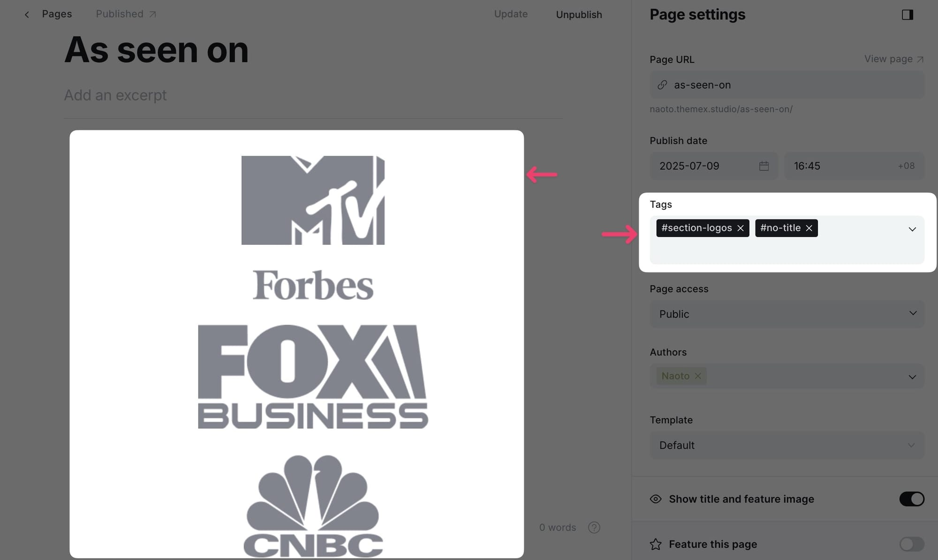The height and width of the screenshot is (560, 938).
Task: Click the +08 timezone label
Action: [906, 166]
